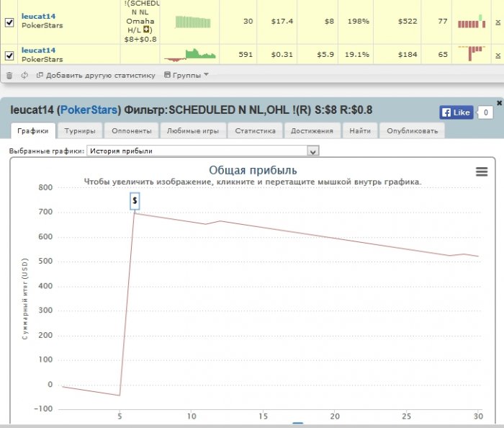This screenshot has width=504, height=428.
Task: Open the chart hamburger menu
Action: pyautogui.click(x=482, y=171)
